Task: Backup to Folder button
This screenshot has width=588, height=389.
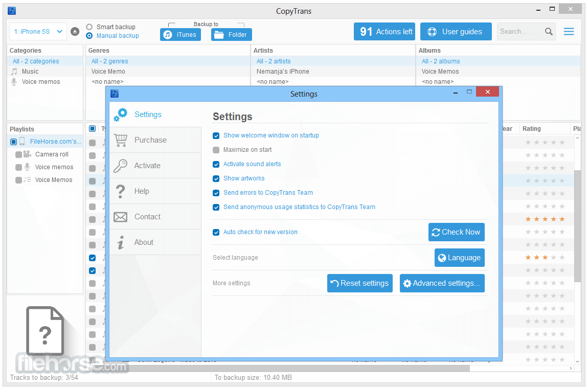Action: coord(232,34)
